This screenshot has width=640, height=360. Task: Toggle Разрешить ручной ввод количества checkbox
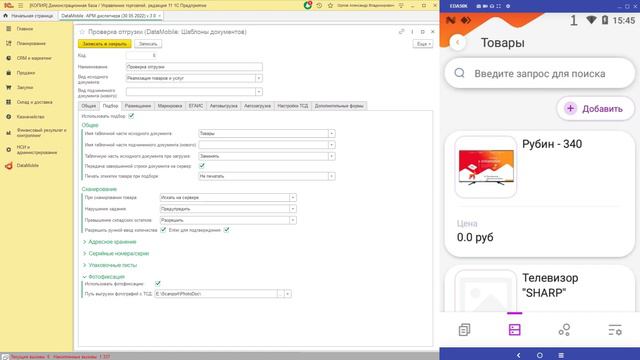pos(163,230)
